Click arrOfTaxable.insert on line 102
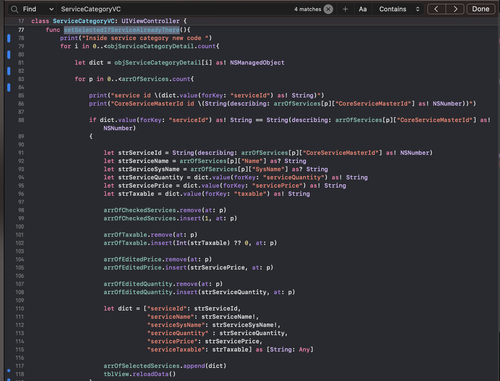 point(138,243)
